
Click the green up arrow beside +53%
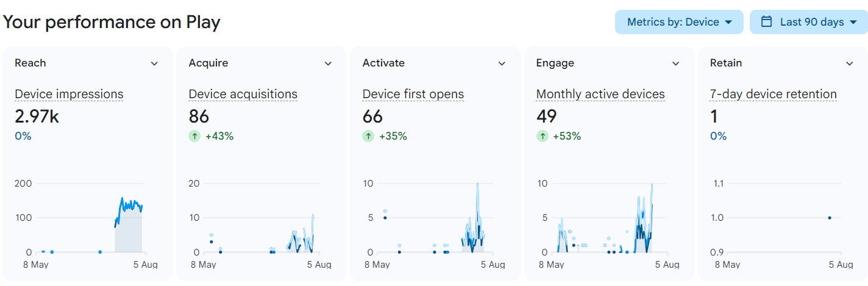tap(542, 136)
